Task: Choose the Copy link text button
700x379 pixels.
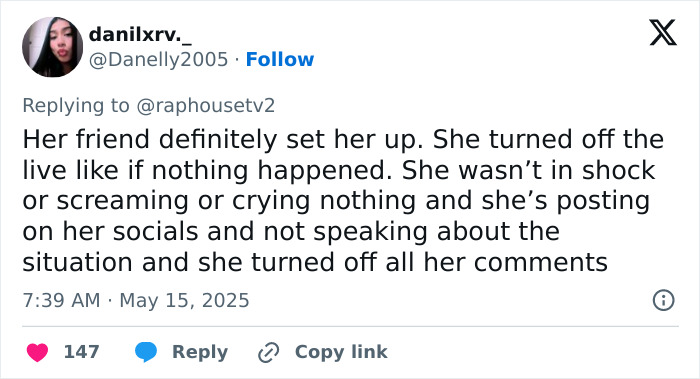Action: [x=341, y=352]
